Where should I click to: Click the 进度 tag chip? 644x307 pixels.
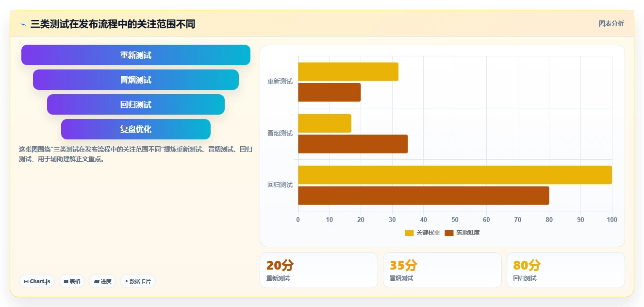point(102,281)
